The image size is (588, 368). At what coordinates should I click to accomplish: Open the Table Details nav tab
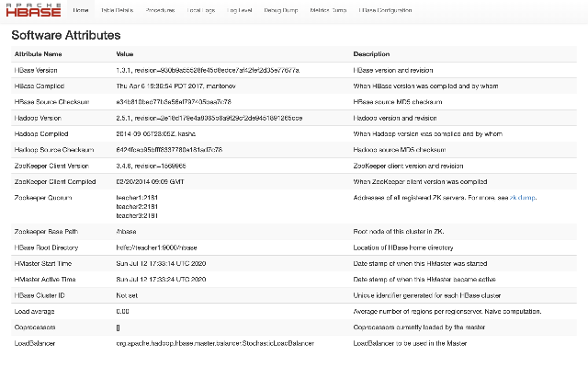point(117,10)
